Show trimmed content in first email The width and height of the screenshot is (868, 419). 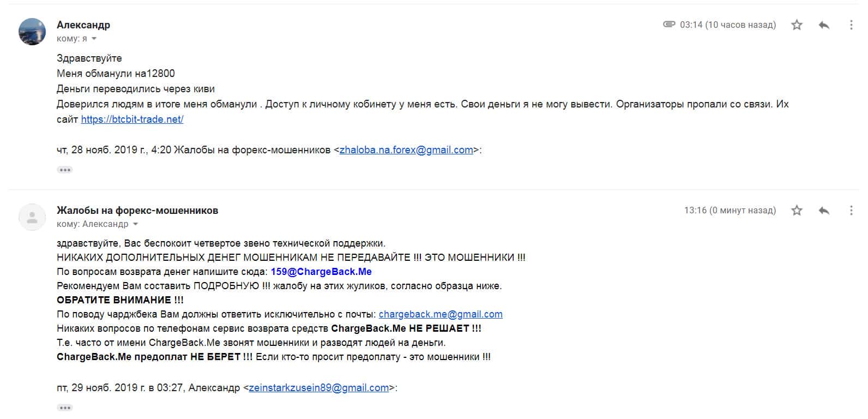pos(65,170)
